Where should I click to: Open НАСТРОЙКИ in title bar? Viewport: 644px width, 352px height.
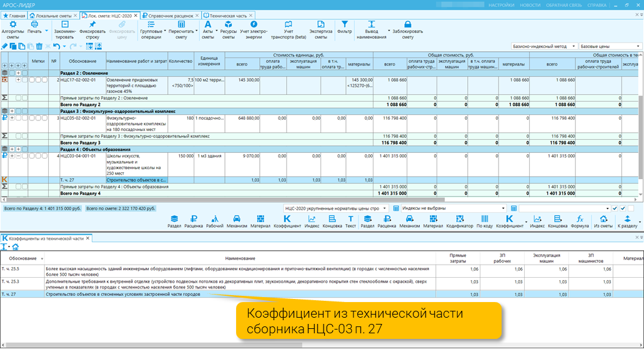[x=501, y=6]
